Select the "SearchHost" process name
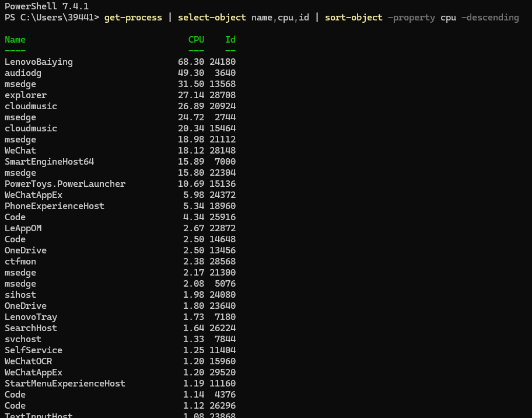This screenshot has height=418, width=532. click(x=31, y=328)
